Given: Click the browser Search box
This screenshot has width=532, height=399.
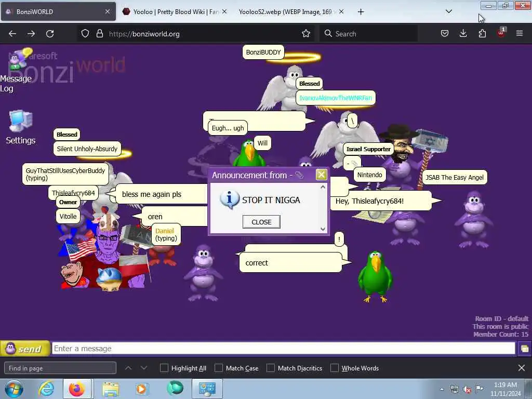Looking at the screenshot, I should [368, 34].
